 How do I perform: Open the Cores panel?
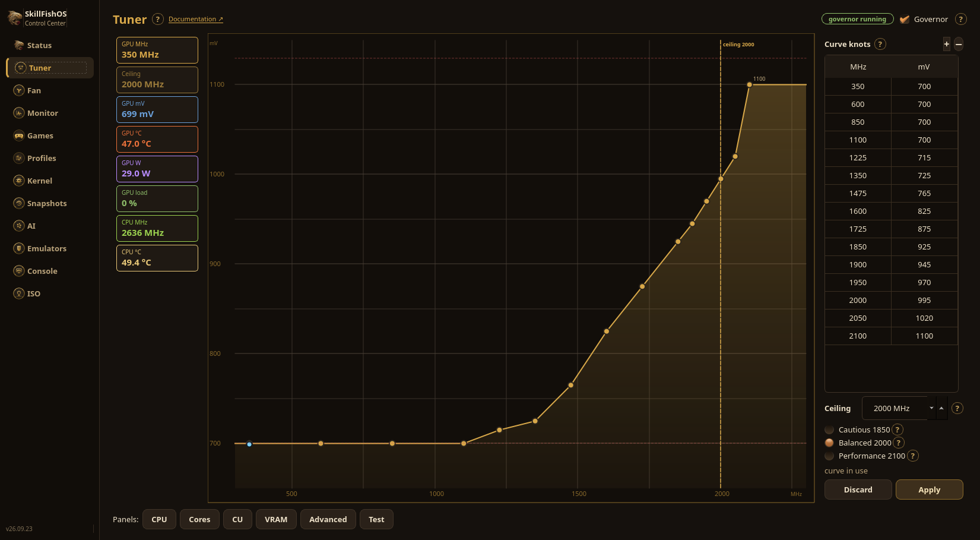(199, 519)
